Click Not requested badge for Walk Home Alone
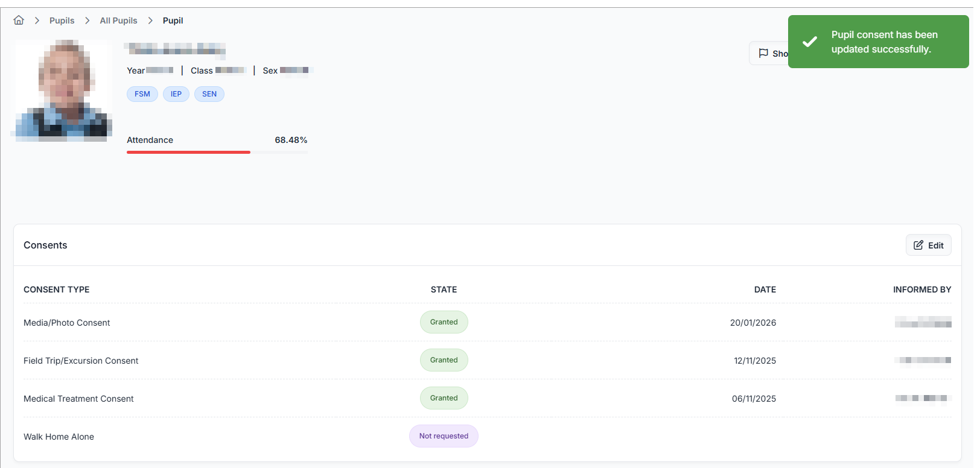980x468 pixels. tap(444, 436)
